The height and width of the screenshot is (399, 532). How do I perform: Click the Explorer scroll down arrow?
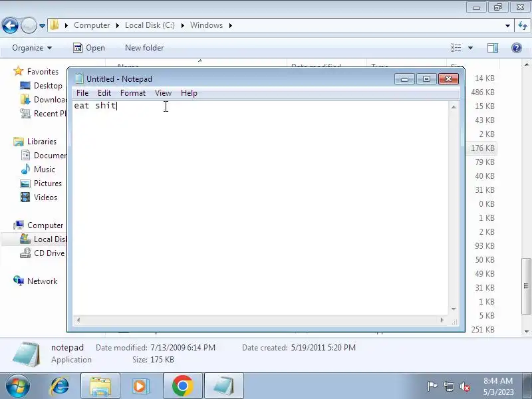(527, 331)
